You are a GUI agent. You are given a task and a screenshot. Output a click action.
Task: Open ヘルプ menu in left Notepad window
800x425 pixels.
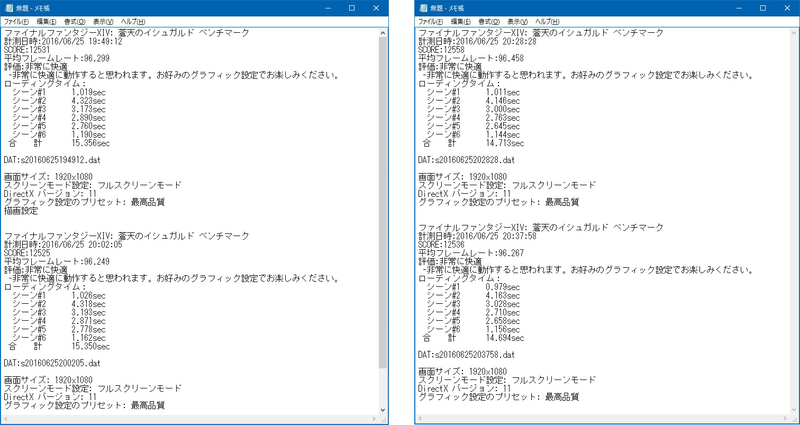pos(133,22)
